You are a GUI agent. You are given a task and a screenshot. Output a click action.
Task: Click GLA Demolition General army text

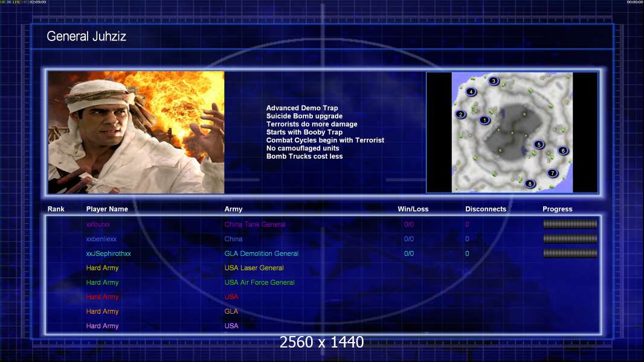261,253
